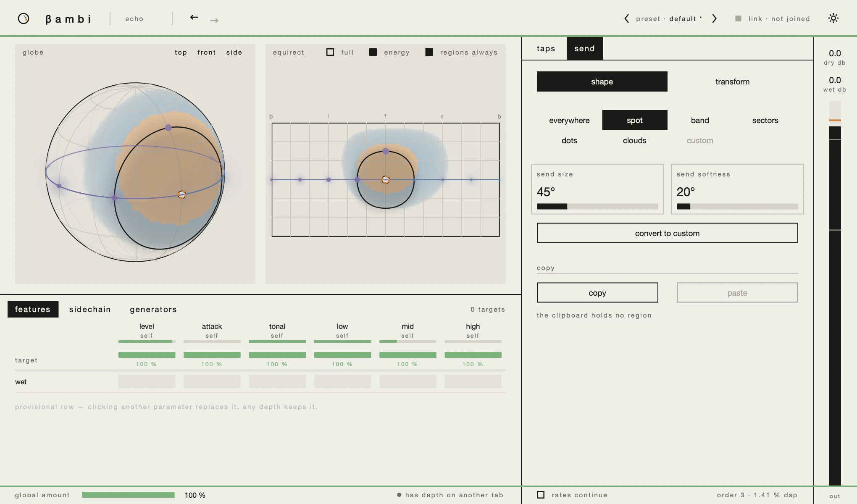The image size is (857, 504).
Task: Click the 0 targets label
Action: pyautogui.click(x=488, y=310)
